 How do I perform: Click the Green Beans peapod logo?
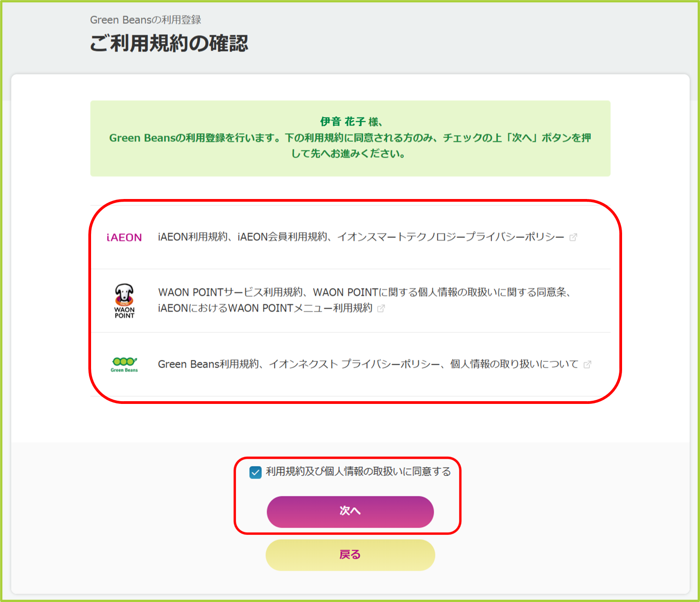(x=124, y=364)
